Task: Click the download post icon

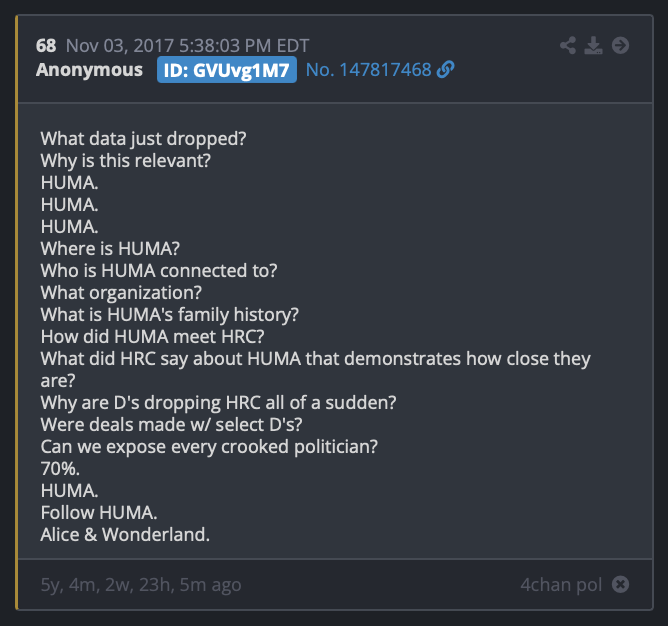Action: point(593,45)
